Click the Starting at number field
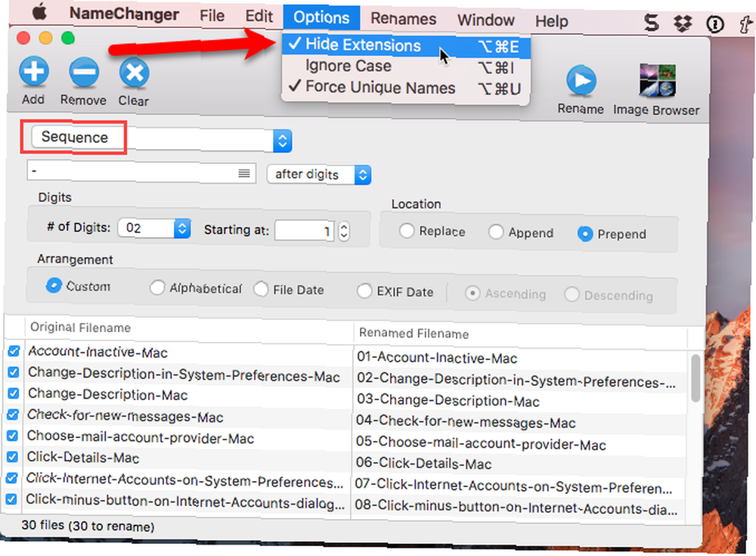 [305, 231]
